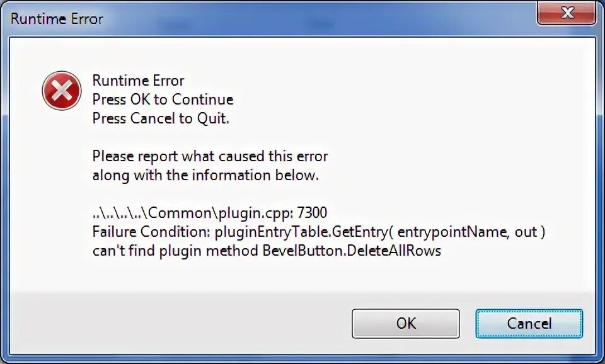Click 'along with the information below.' text
605x364 pixels.
205,175
